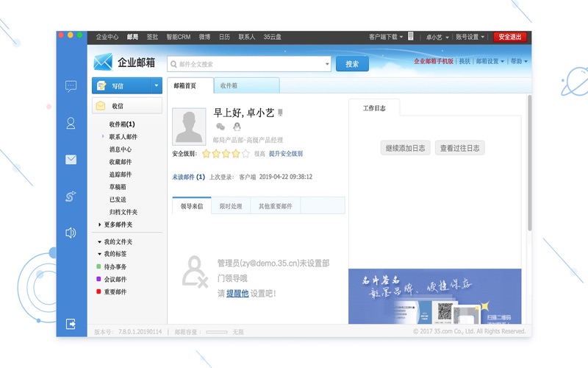Click the speaker announcement sidebar icon
The image size is (588, 368).
click(x=71, y=233)
